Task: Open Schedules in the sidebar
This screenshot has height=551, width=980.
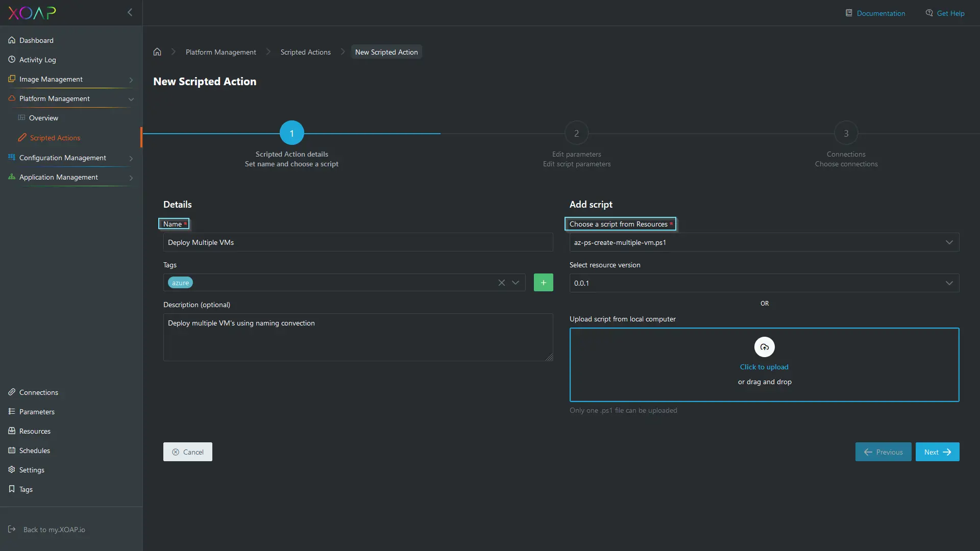Action: point(35,450)
